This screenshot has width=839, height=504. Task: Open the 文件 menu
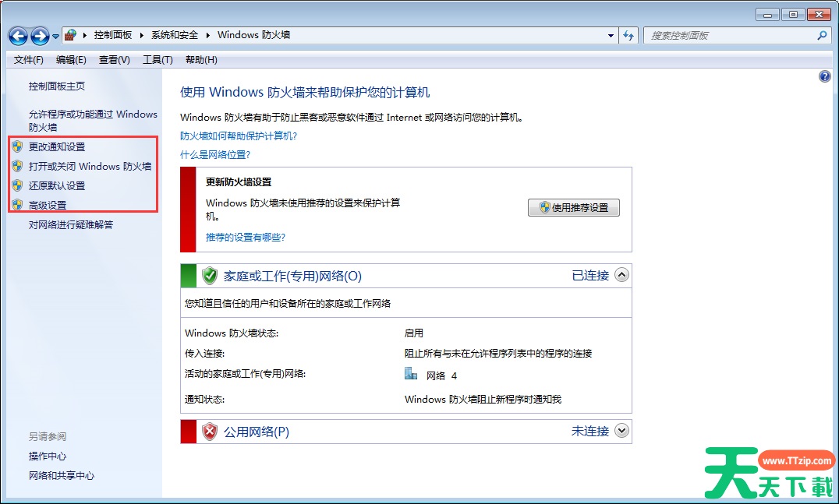point(27,59)
